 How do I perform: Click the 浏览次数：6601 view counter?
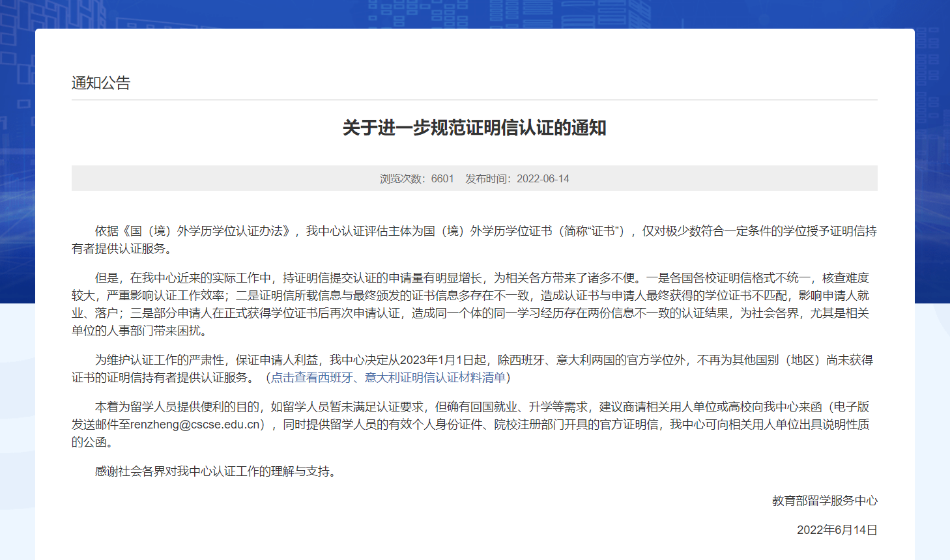[417, 178]
